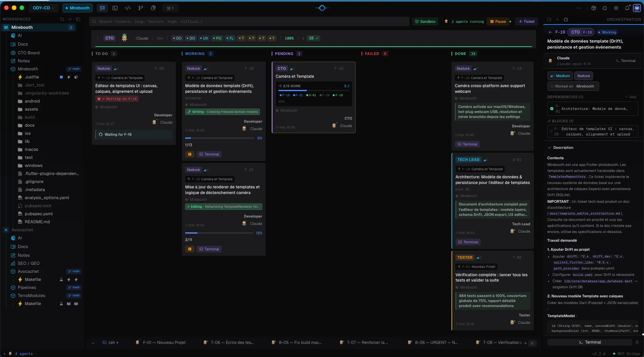644x357 pixels.
Task: Open the AI brain view icon in toolbar
Action: pos(153,8)
